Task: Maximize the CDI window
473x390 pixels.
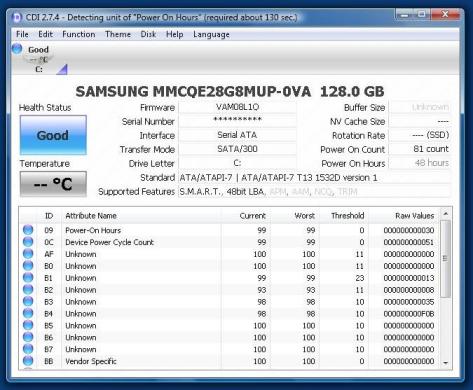Action: 422,15
